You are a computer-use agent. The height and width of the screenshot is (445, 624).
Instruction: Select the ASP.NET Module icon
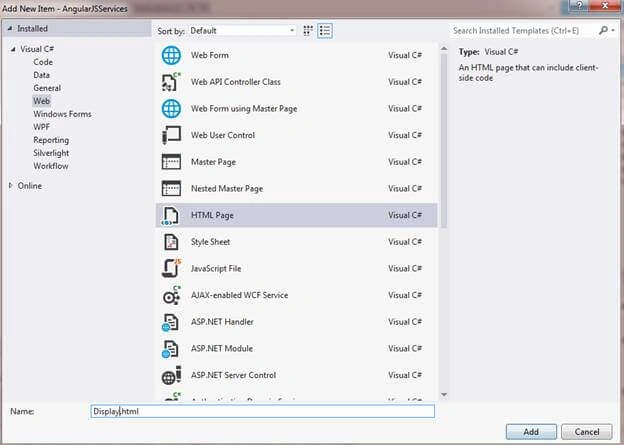[170, 349]
